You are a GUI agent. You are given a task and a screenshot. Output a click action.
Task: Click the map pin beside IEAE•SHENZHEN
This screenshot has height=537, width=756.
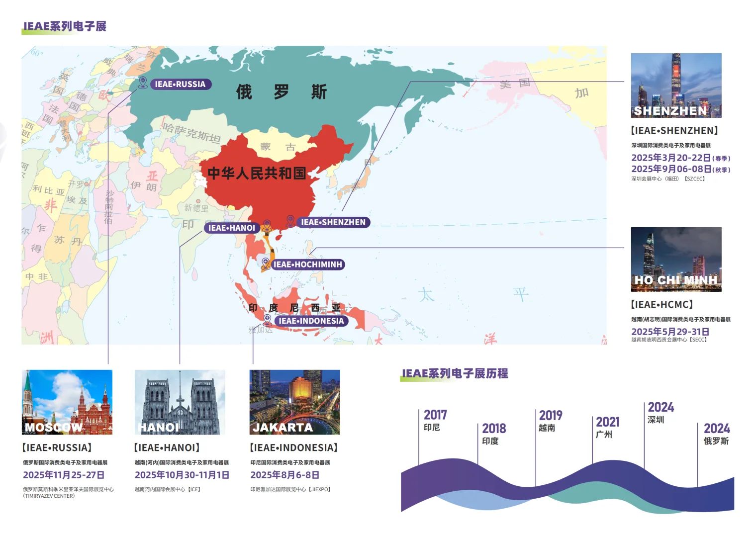click(290, 220)
